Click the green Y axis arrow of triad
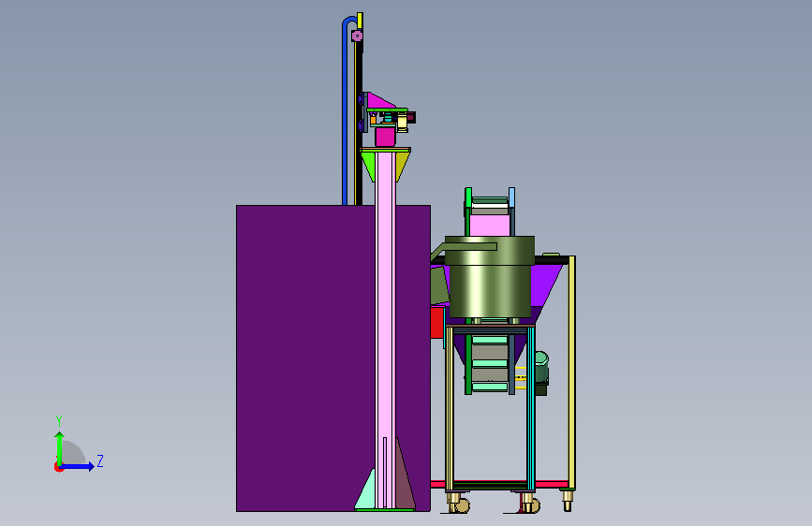The height and width of the screenshot is (526, 812). click(x=60, y=447)
